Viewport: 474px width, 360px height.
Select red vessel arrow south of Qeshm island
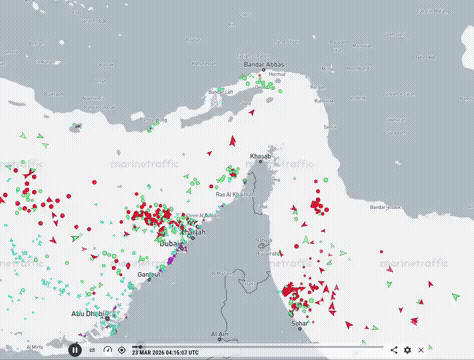click(x=252, y=112)
